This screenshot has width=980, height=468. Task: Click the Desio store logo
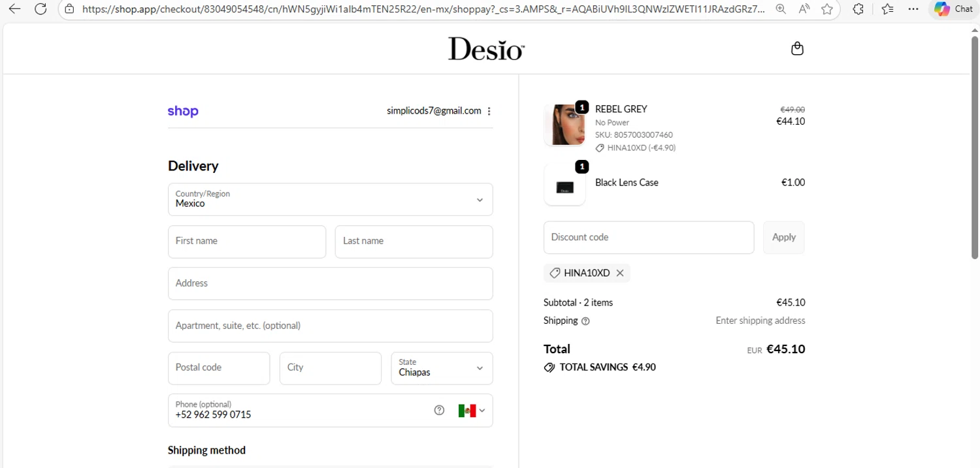click(486, 49)
